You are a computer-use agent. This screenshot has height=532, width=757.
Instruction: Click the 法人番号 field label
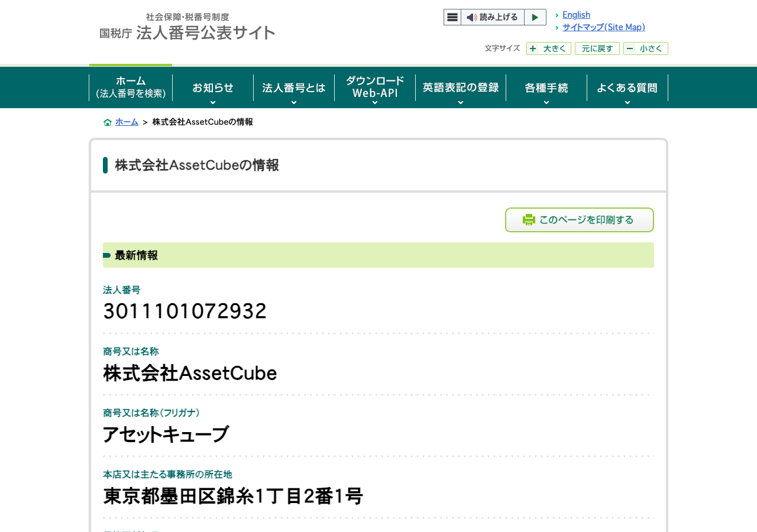122,290
